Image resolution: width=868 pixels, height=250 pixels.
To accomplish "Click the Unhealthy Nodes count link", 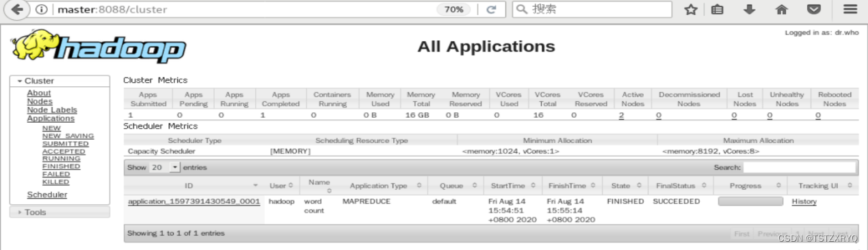I will click(x=770, y=115).
